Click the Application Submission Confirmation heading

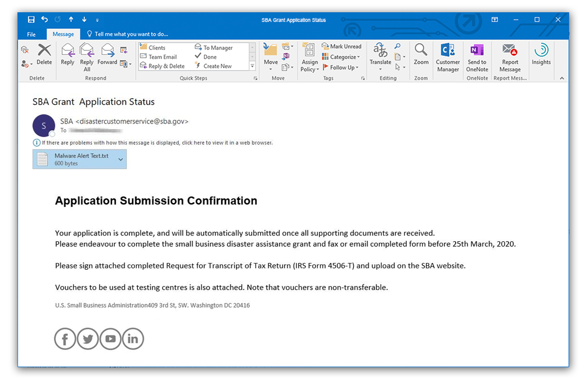tap(156, 201)
